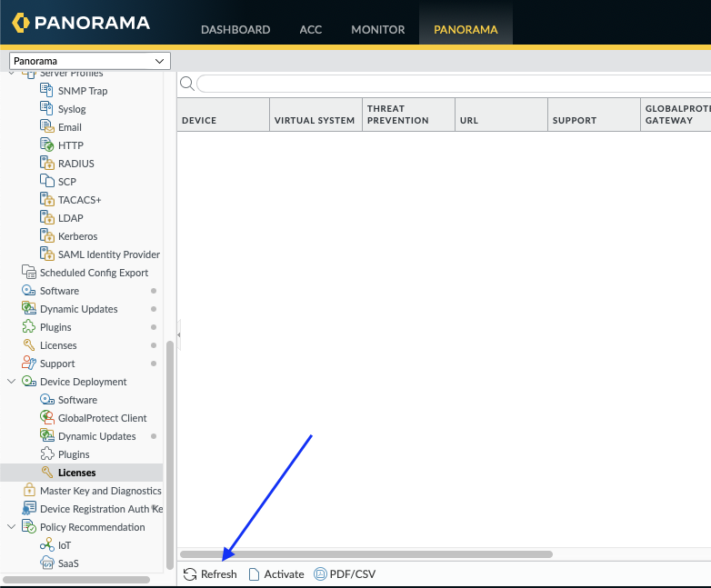The height and width of the screenshot is (588, 711).
Task: Click the PDF/CSV export icon
Action: 320,574
